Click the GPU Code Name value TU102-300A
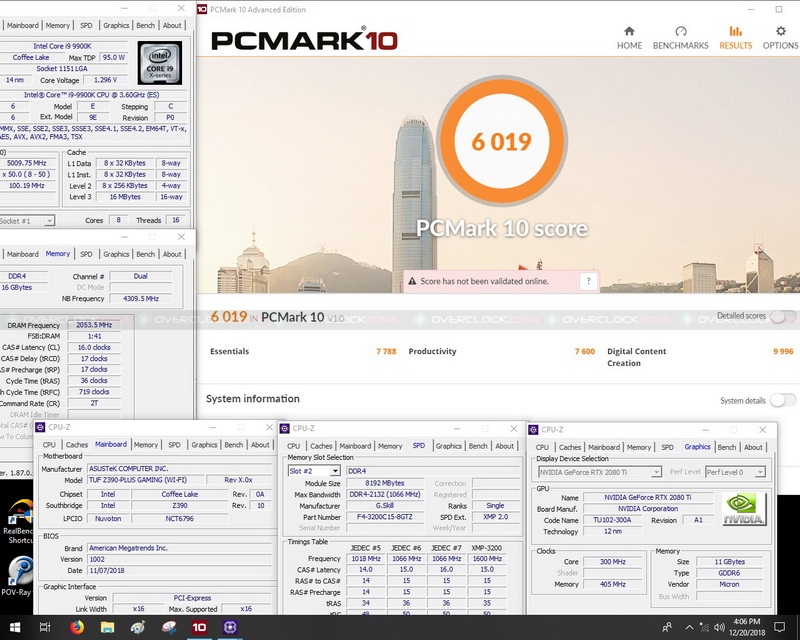Viewport: 800px width, 640px height. (x=612, y=520)
